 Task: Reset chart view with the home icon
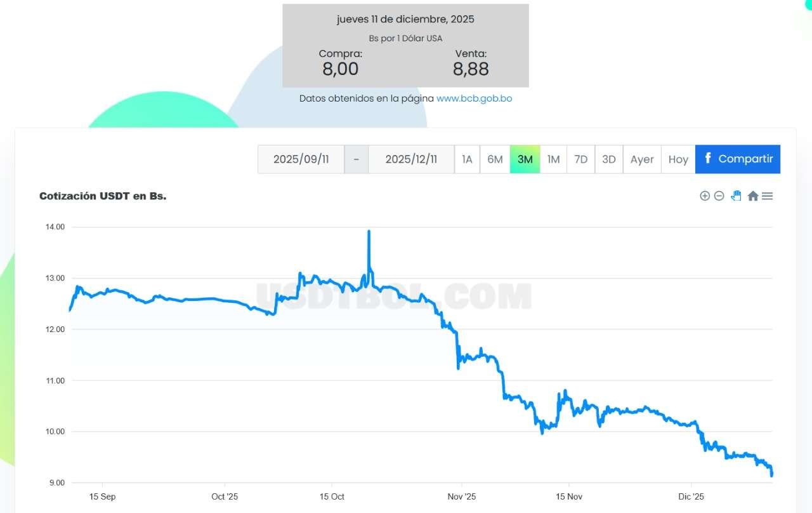coord(752,196)
